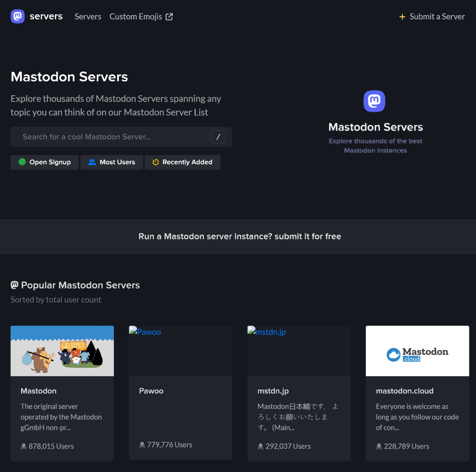Open the mstdn.jp card title
The image size is (476, 472).
273,391
